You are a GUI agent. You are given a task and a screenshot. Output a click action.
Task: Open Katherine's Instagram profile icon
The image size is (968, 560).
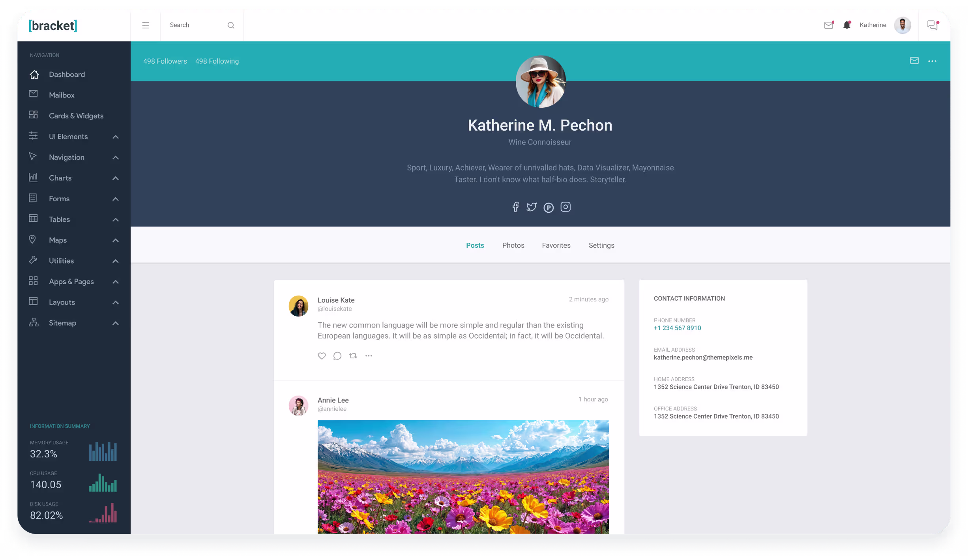click(x=565, y=207)
